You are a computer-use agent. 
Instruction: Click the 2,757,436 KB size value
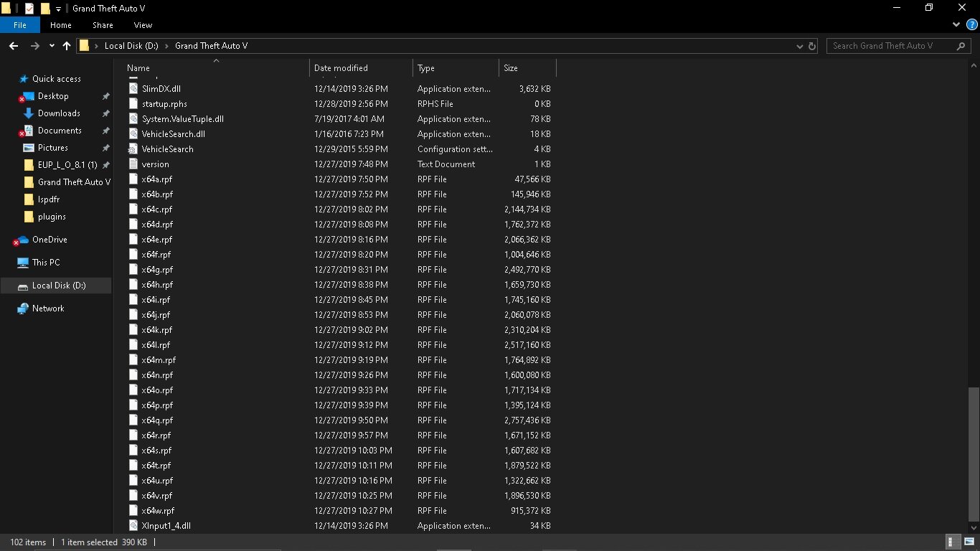pyautogui.click(x=527, y=420)
